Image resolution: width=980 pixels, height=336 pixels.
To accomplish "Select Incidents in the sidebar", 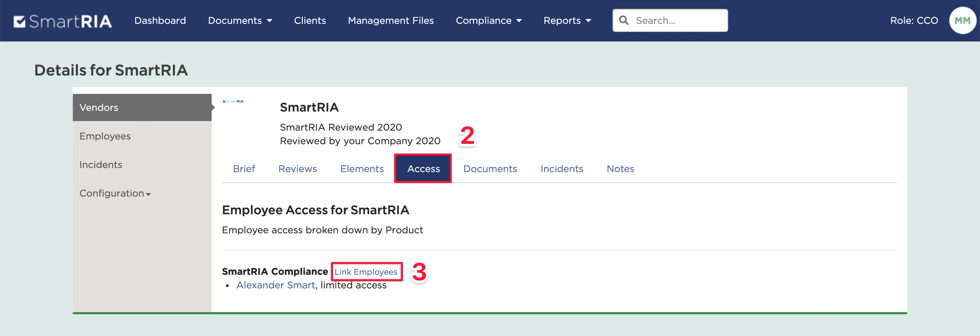I will 142,165.
